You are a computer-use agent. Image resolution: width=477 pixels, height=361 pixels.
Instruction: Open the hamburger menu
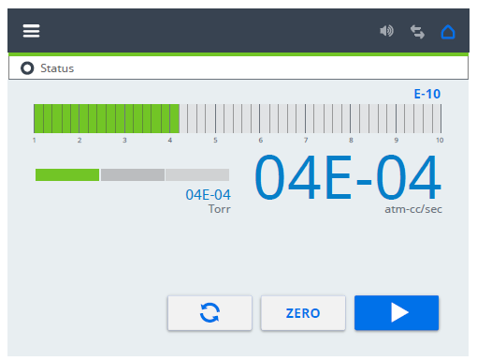click(31, 31)
